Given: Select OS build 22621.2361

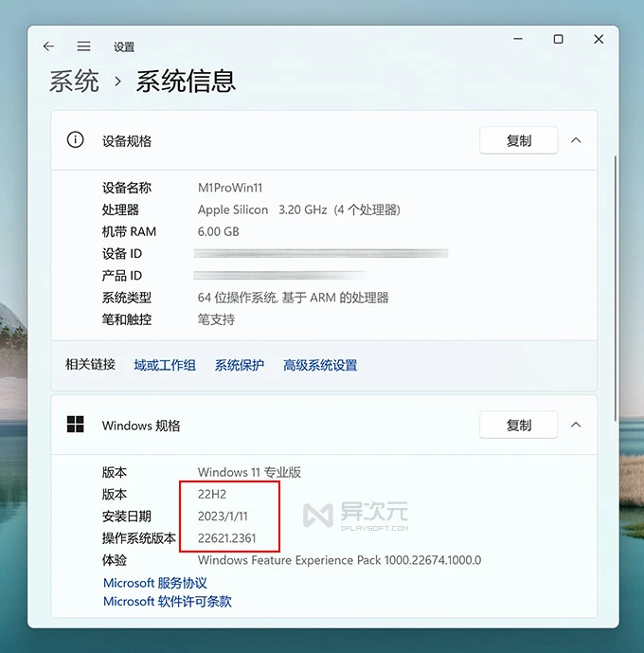Looking at the screenshot, I should [226, 538].
